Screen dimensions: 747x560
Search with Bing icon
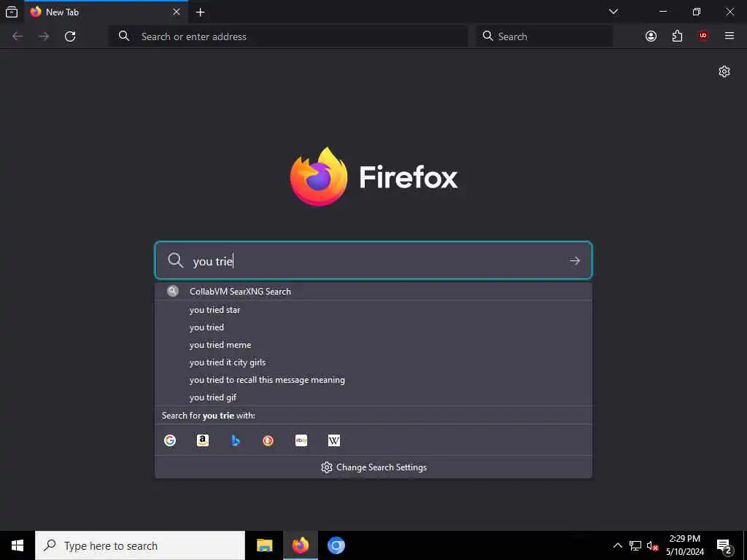236,440
